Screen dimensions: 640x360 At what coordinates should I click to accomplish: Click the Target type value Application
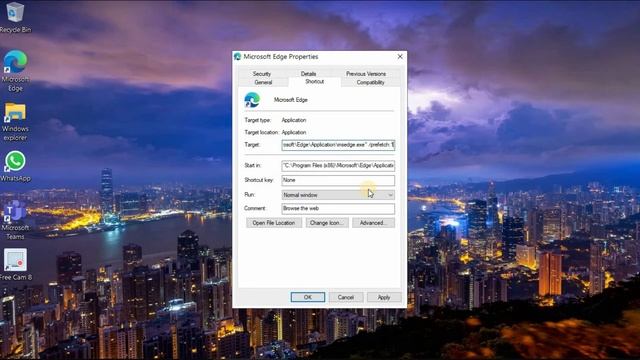pos(294,120)
